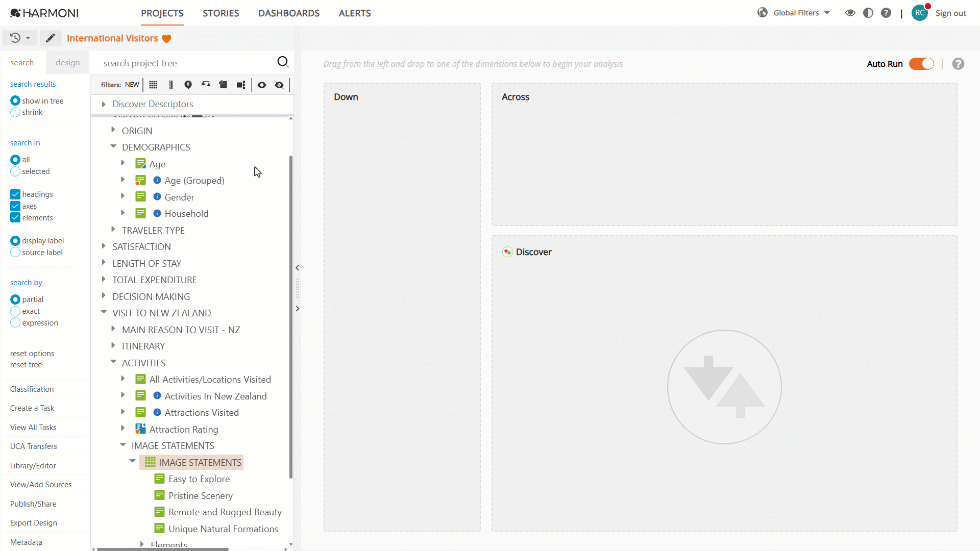Click the attached note filter icon
The width and height of the screenshot is (980, 551).
coord(223,85)
